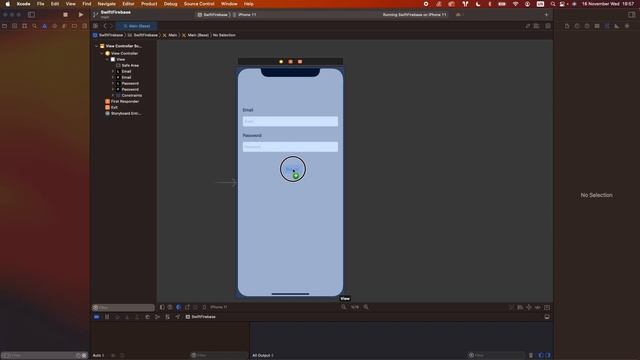Click the SwiftFirebase process in debug bar
The image size is (640, 360).
click(x=200, y=317)
